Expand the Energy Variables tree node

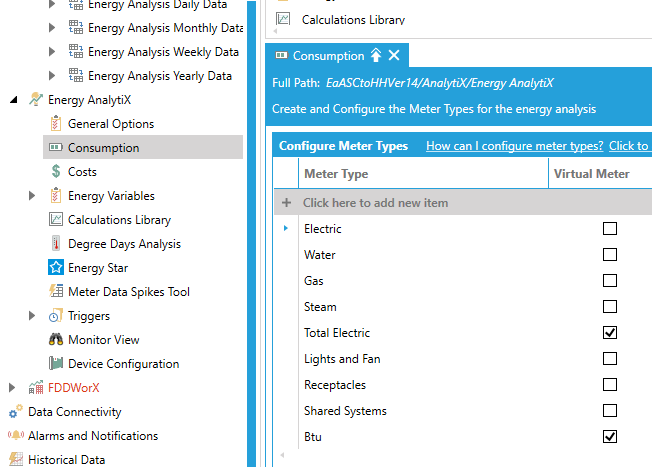pyautogui.click(x=33, y=196)
